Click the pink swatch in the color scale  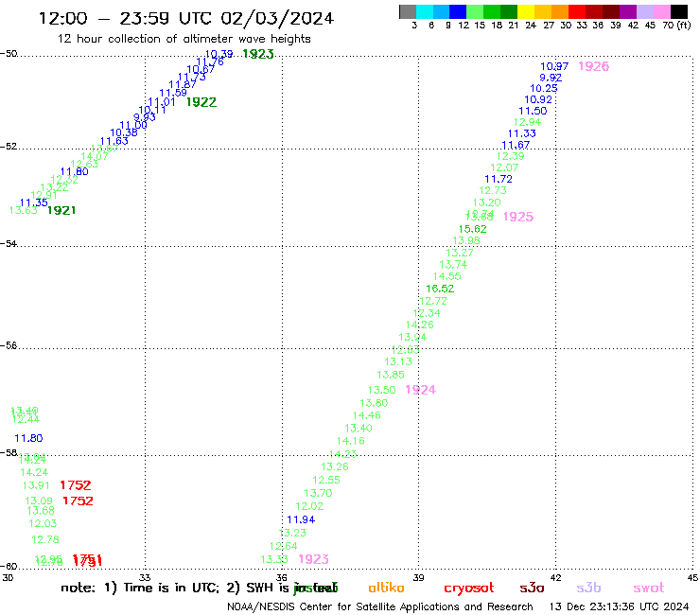click(662, 11)
